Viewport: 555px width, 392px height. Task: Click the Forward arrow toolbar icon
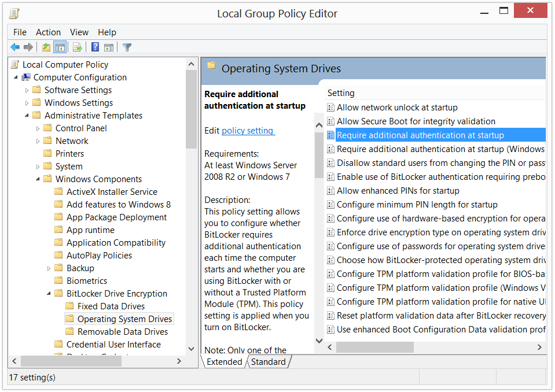tap(28, 47)
